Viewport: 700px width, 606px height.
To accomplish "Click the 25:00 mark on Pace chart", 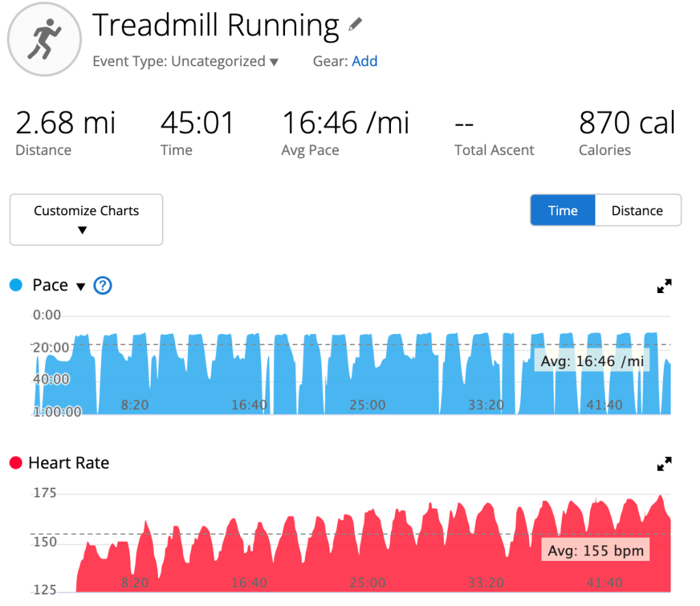I will point(368,405).
